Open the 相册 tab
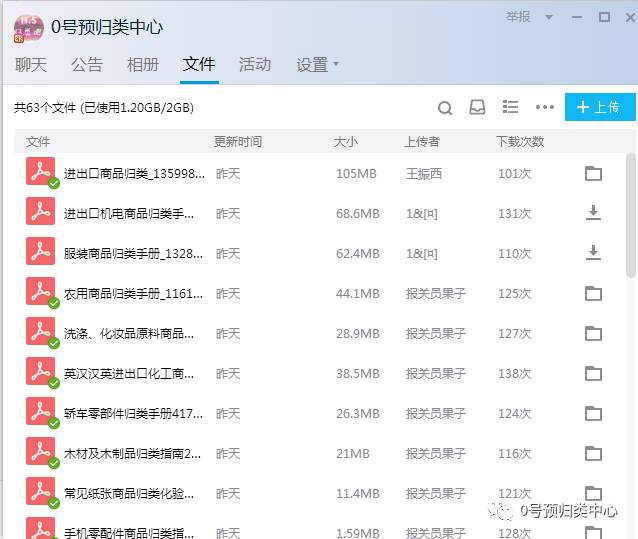Image resolution: width=638 pixels, height=539 pixels. click(x=143, y=65)
